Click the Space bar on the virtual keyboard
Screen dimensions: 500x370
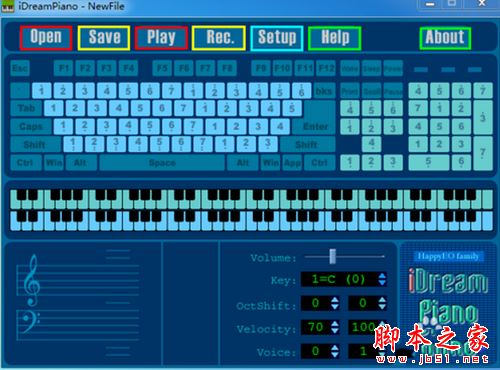[162, 163]
